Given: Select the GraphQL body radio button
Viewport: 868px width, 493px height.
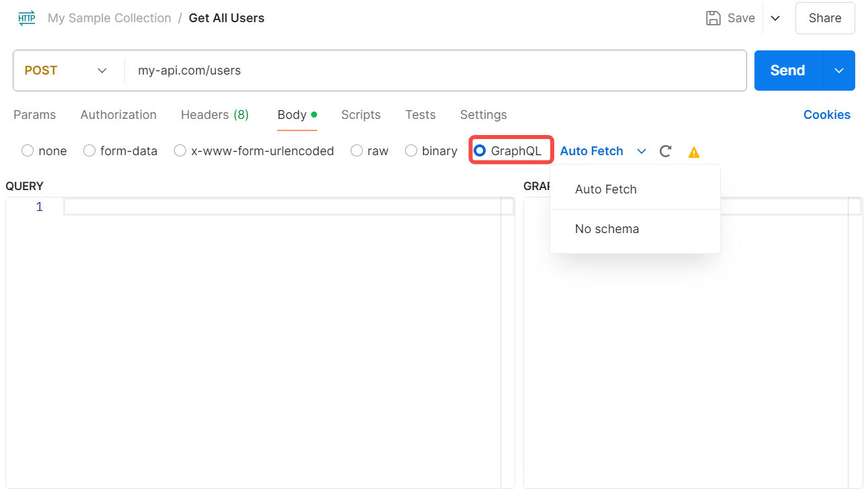Looking at the screenshot, I should point(480,151).
